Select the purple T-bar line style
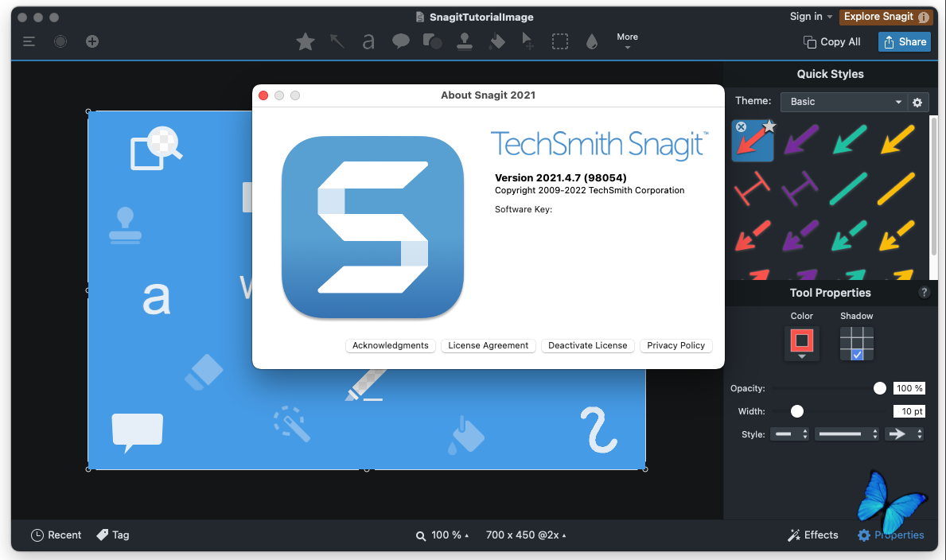946x560 pixels. click(x=800, y=189)
